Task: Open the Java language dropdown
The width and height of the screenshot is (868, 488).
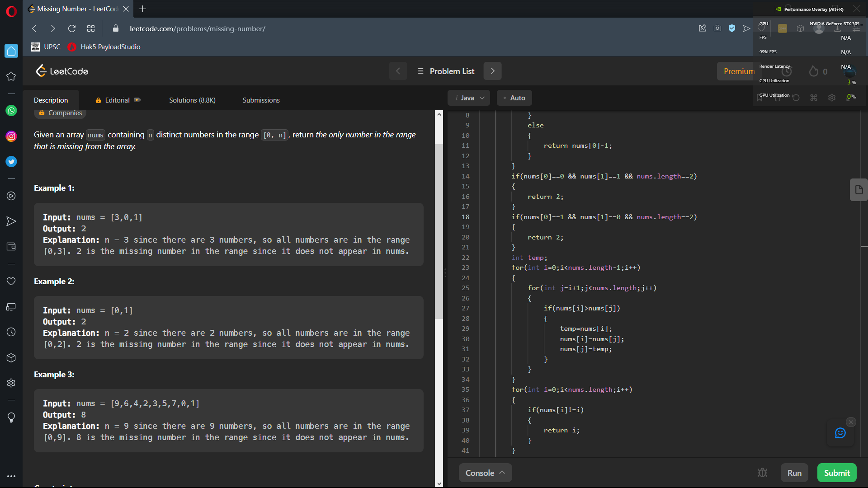Action: [469, 98]
